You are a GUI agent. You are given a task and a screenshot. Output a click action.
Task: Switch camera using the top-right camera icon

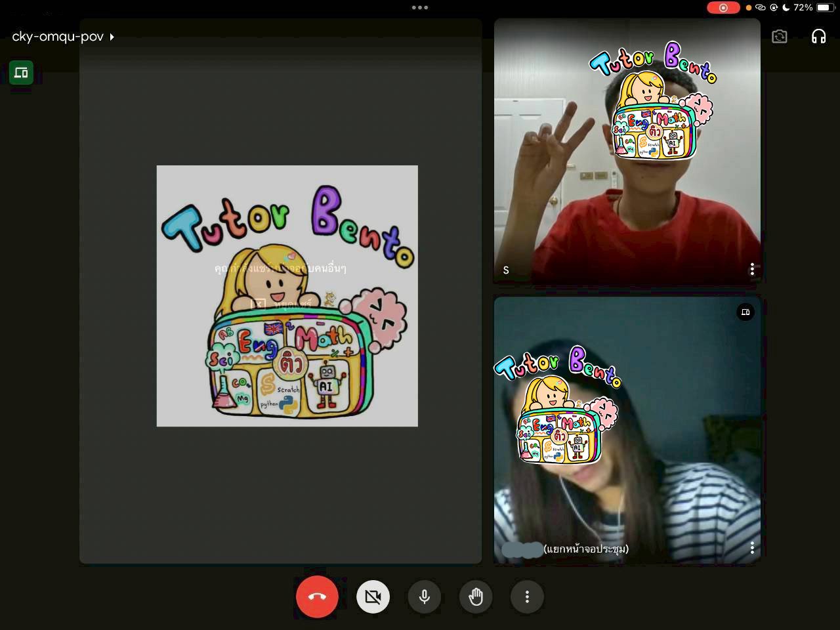coord(779,36)
